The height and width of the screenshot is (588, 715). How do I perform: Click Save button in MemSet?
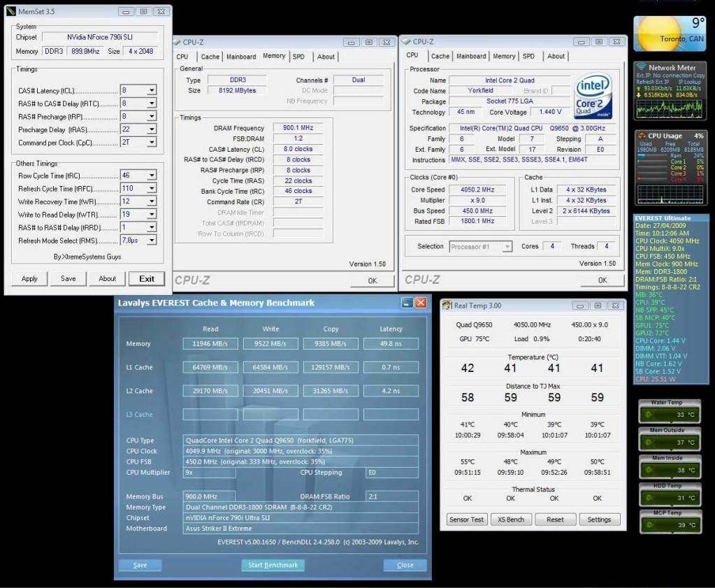(68, 279)
